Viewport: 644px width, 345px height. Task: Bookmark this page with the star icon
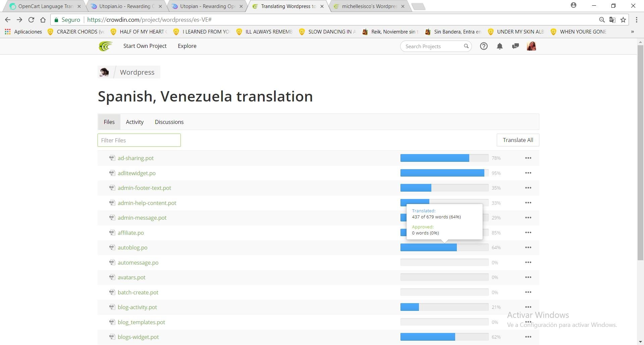(623, 20)
